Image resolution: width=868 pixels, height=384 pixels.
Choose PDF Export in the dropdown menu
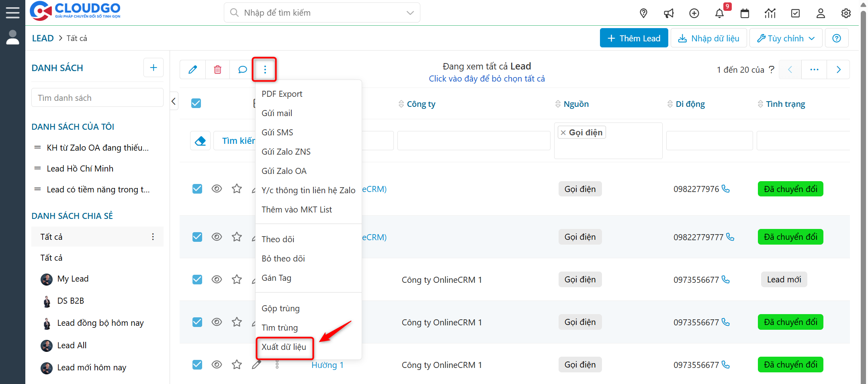pyautogui.click(x=282, y=94)
